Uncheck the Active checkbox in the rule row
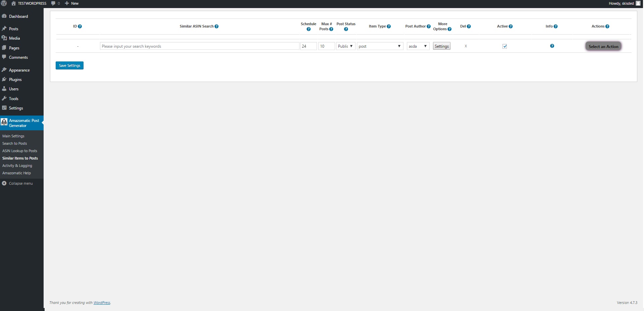This screenshot has height=311, width=644. [505, 46]
